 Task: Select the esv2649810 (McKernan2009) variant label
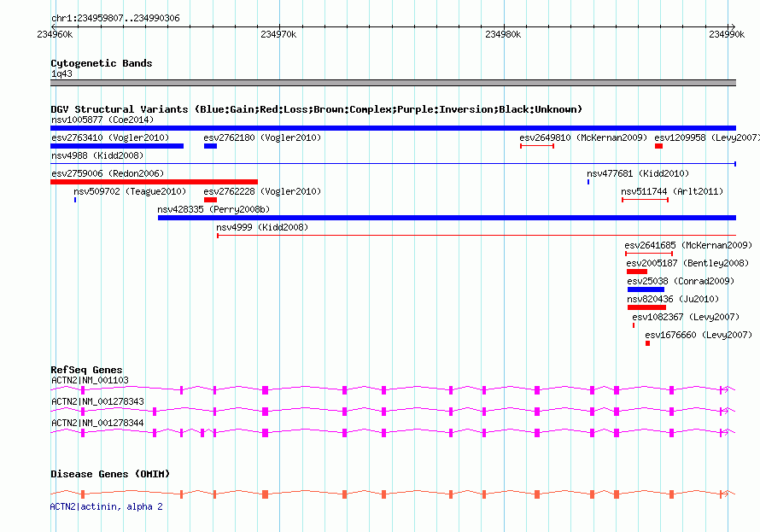tap(583, 137)
